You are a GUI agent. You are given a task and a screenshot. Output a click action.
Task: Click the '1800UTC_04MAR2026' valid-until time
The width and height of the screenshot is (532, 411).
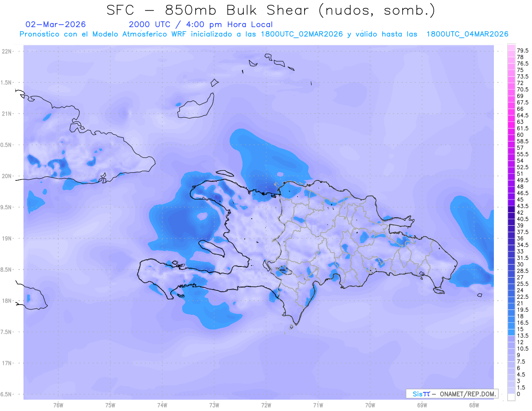coord(467,34)
